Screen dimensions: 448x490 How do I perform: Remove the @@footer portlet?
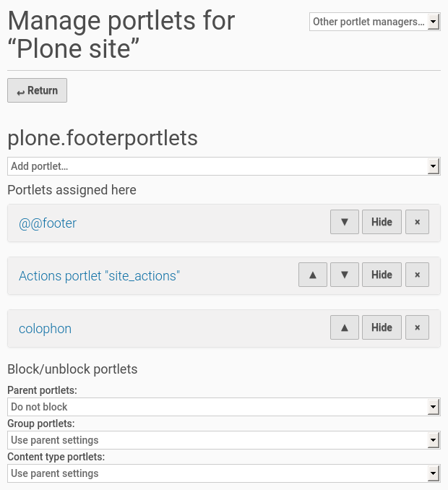(x=417, y=222)
